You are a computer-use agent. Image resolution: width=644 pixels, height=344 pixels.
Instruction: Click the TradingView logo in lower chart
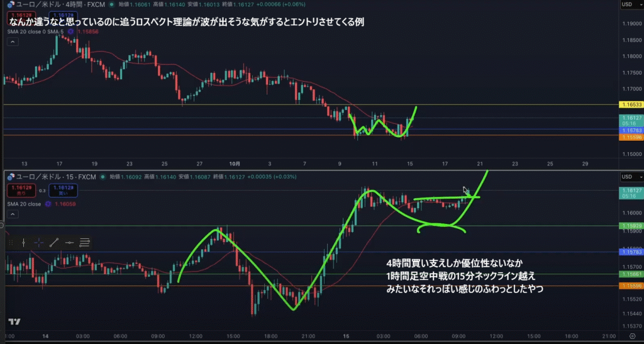14,322
